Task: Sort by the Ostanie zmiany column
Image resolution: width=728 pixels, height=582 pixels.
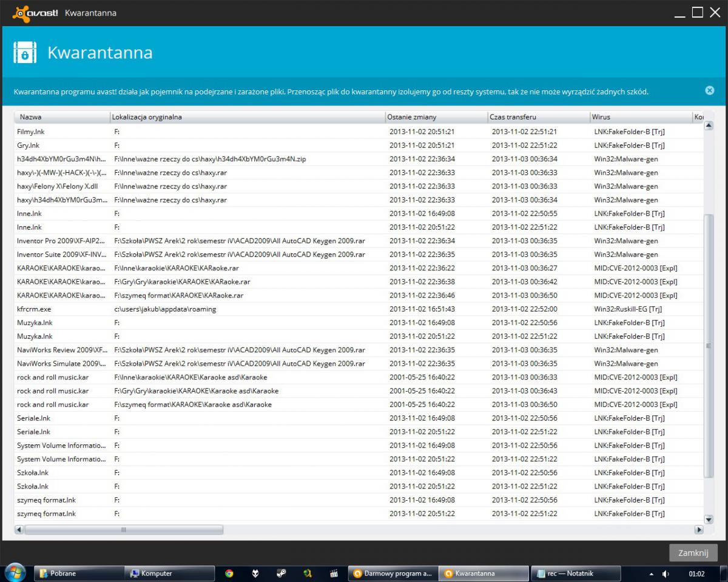Action: [x=436, y=117]
